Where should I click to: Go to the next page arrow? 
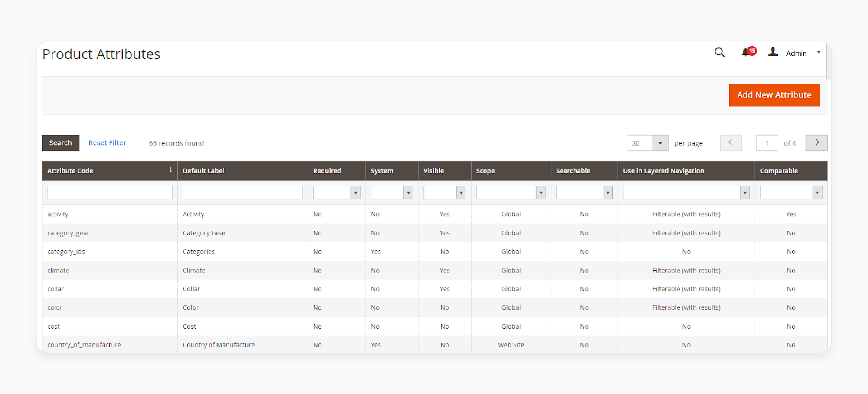coord(816,143)
